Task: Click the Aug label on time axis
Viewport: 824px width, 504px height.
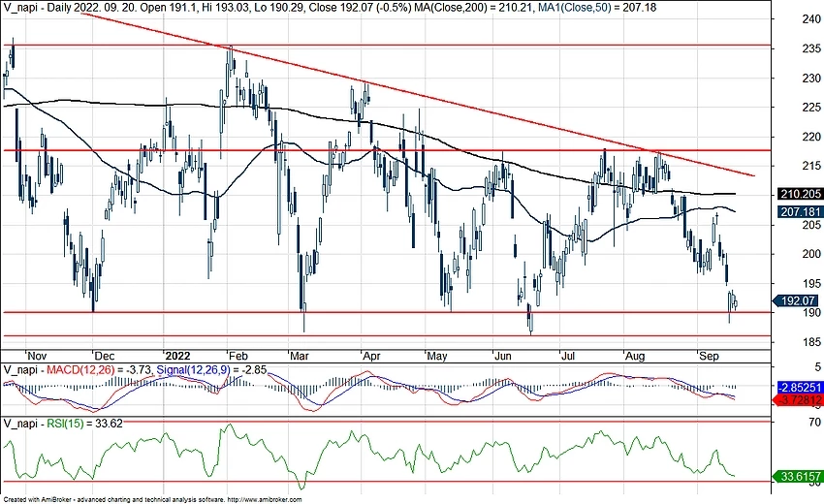Action: (635, 356)
